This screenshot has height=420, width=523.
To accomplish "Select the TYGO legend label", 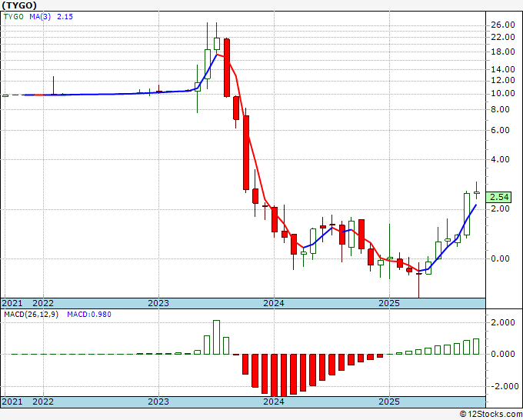I will tap(14, 17).
